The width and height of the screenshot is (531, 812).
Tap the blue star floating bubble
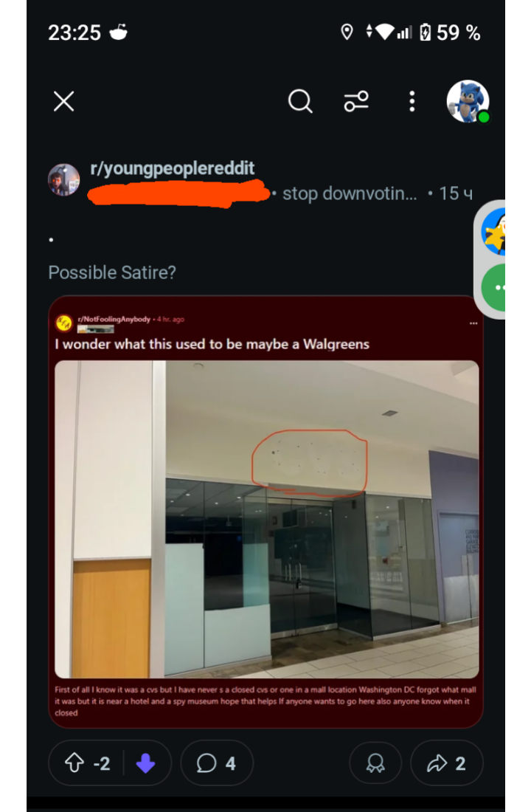494,232
